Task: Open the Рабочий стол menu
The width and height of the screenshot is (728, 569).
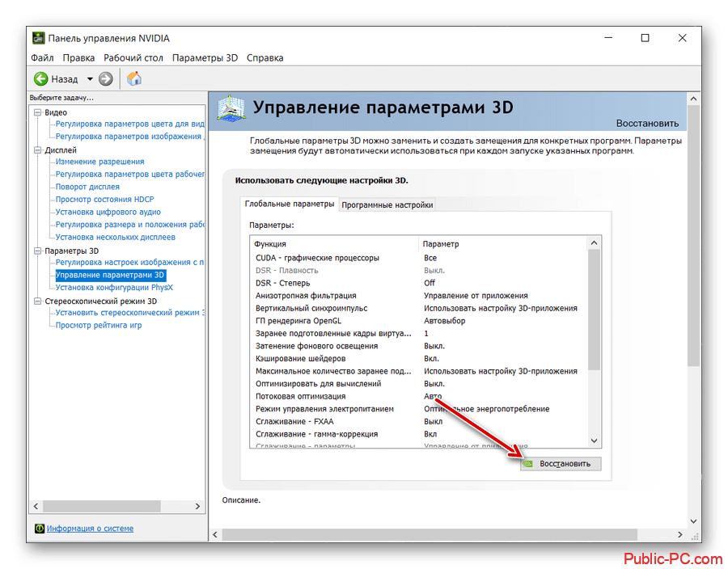Action: (x=133, y=58)
